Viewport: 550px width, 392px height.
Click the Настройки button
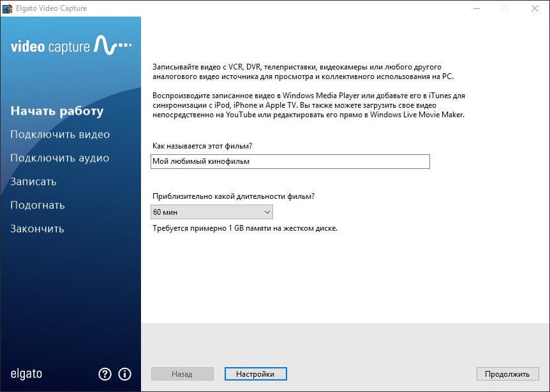pos(255,374)
